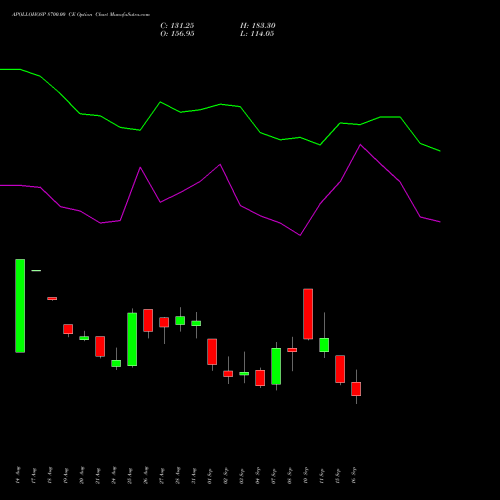Viewport: 500px width, 500px height.
Task: Select the green candle for 07 Sep
Action: click(x=276, y=366)
